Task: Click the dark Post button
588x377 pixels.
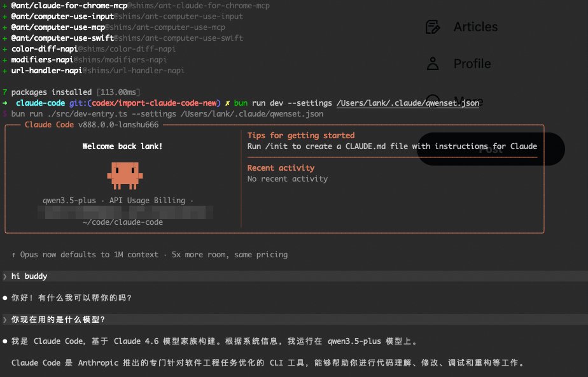Action: tap(491, 149)
